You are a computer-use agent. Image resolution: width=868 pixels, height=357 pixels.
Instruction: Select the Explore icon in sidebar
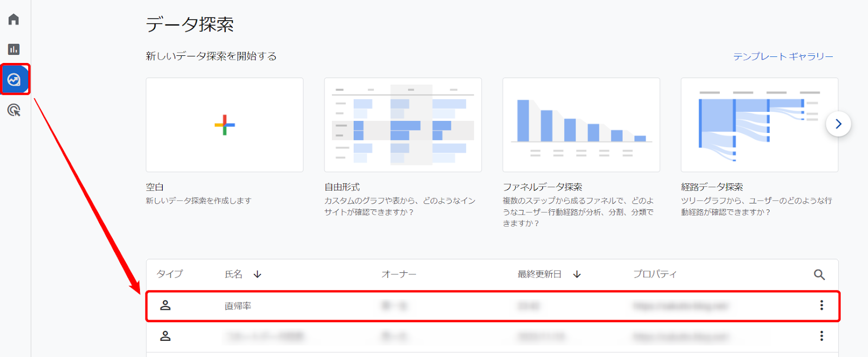[14, 80]
